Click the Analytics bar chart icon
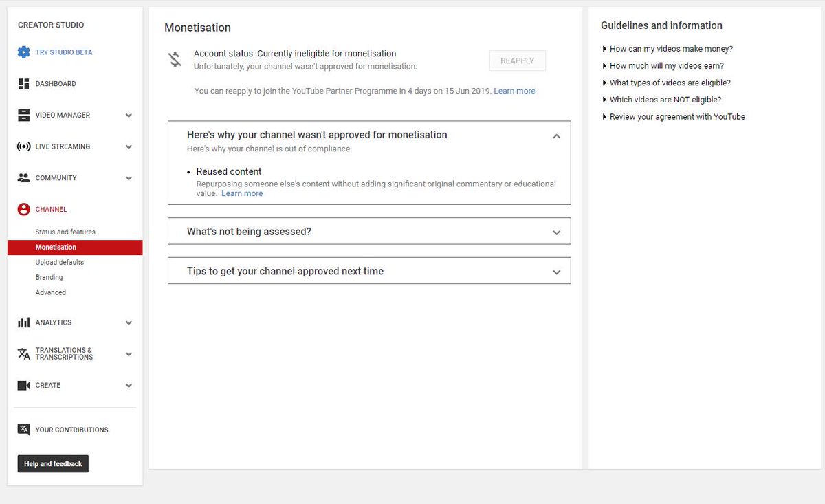Image resolution: width=825 pixels, height=504 pixels. pyautogui.click(x=23, y=322)
